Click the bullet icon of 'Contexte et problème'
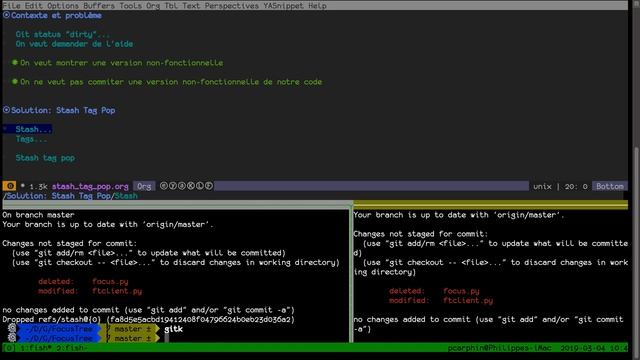The width and height of the screenshot is (640, 360). 7,15
